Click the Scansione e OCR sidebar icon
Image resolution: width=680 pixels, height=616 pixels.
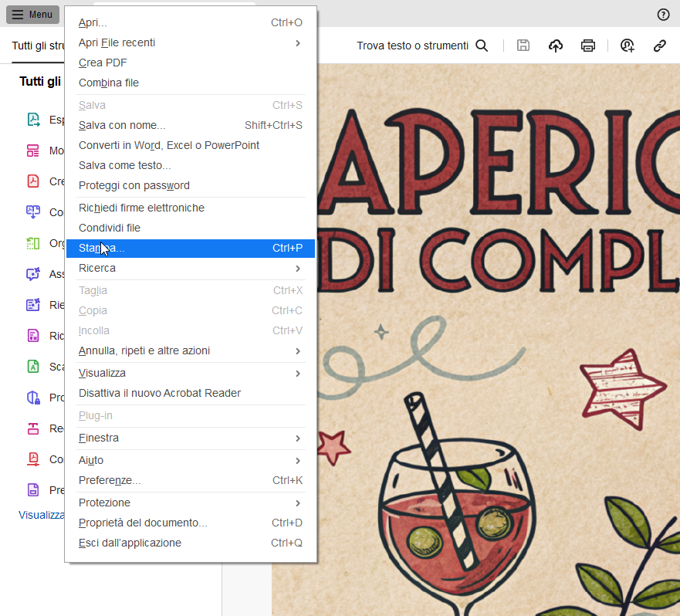(x=33, y=367)
